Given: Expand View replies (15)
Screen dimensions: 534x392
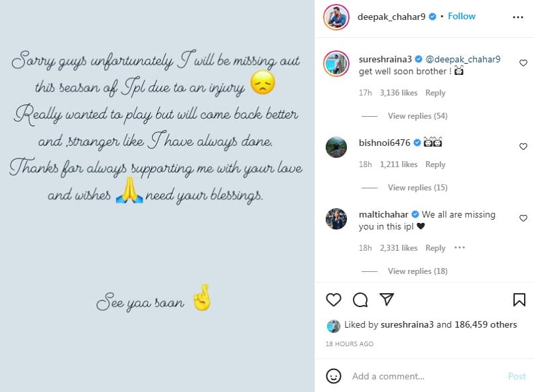Looking at the screenshot, I should tap(417, 188).
